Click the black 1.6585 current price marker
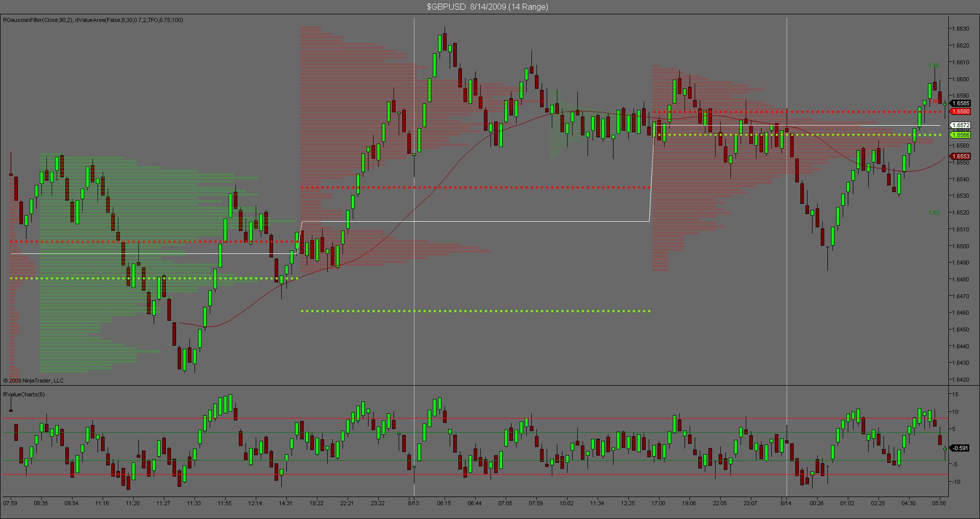Image resolution: width=980 pixels, height=519 pixels. 961,103
